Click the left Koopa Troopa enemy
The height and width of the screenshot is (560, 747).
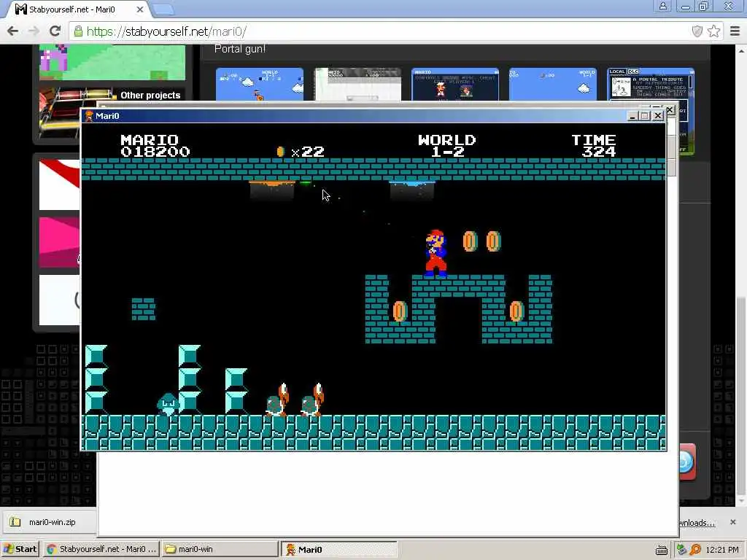point(276,400)
